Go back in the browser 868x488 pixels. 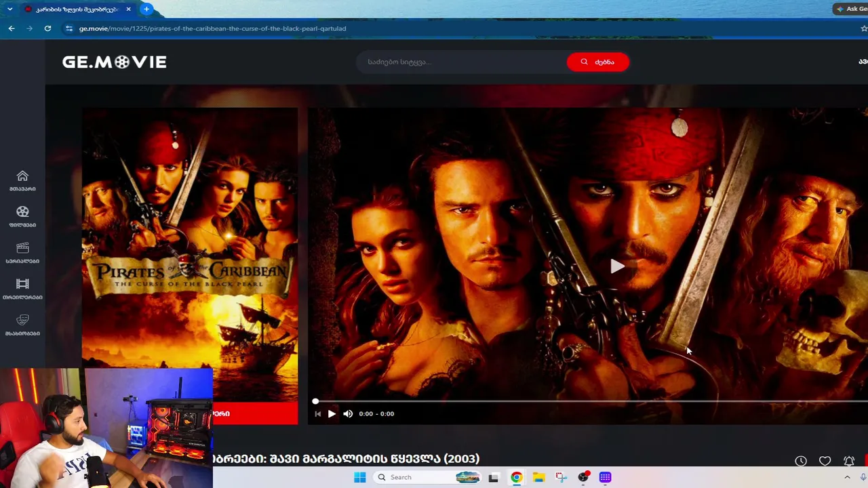click(12, 28)
